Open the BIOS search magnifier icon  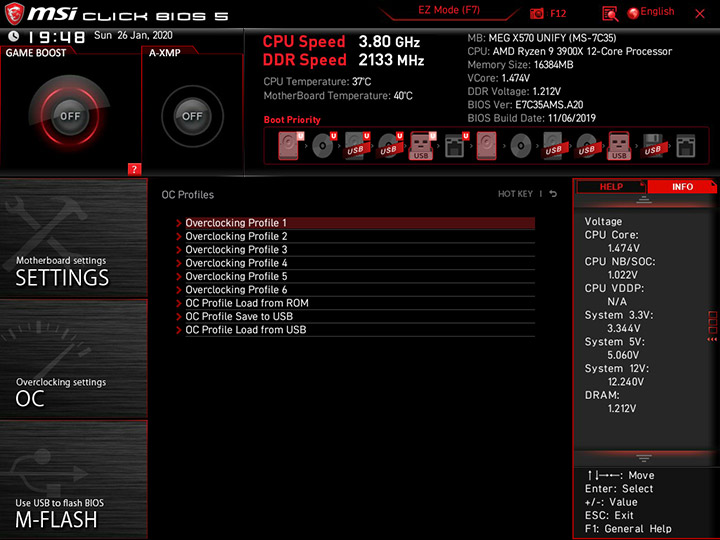pyautogui.click(x=610, y=13)
